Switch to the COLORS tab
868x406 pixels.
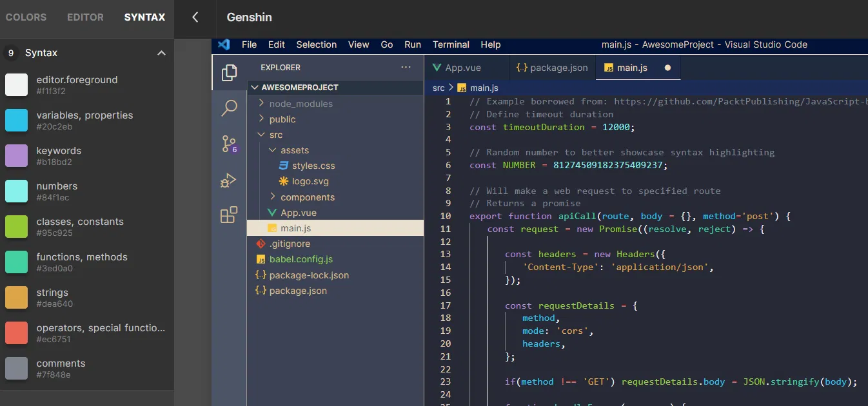pos(26,17)
